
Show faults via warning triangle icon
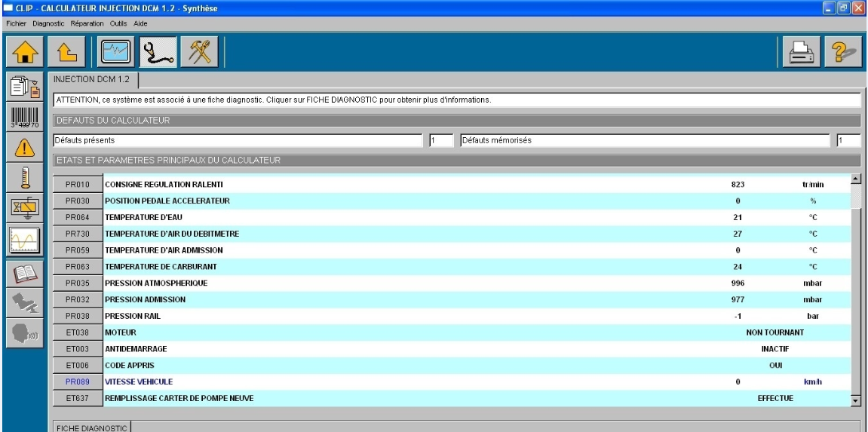point(25,147)
